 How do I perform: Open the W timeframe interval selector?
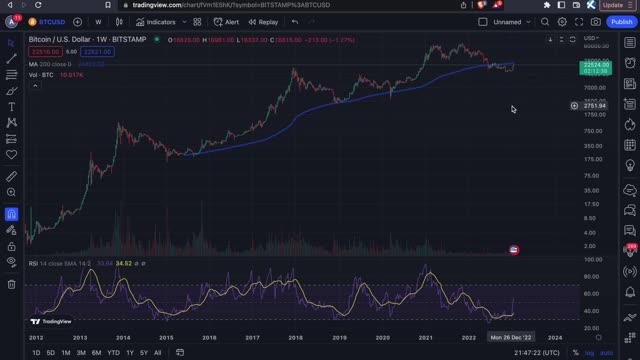[x=98, y=22]
